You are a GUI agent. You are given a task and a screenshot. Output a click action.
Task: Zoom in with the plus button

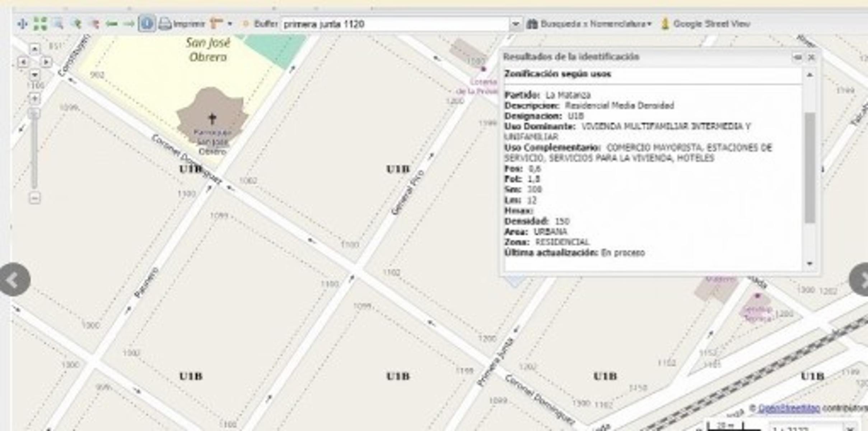pyautogui.click(x=34, y=98)
